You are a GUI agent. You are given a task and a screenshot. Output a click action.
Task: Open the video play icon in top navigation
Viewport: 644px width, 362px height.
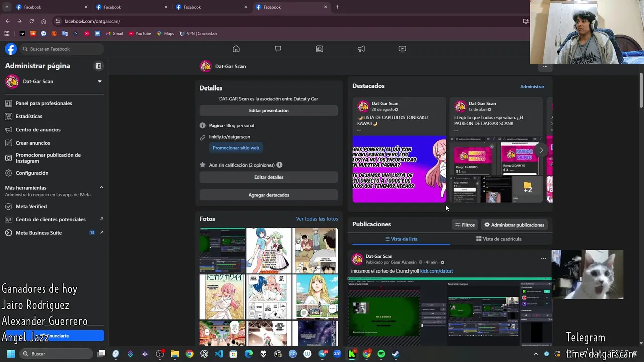click(x=403, y=49)
